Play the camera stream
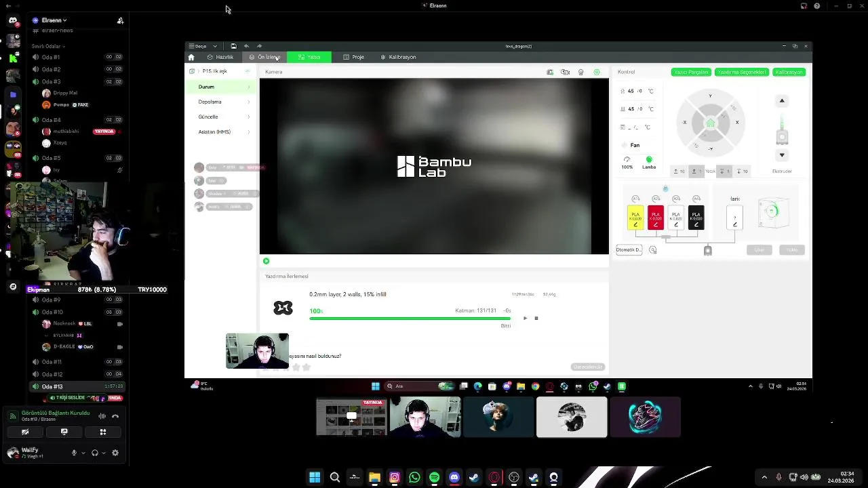The width and height of the screenshot is (868, 488). [266, 261]
